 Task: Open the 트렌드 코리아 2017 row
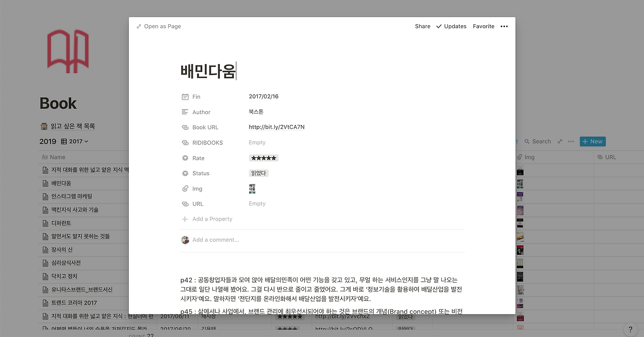(74, 303)
